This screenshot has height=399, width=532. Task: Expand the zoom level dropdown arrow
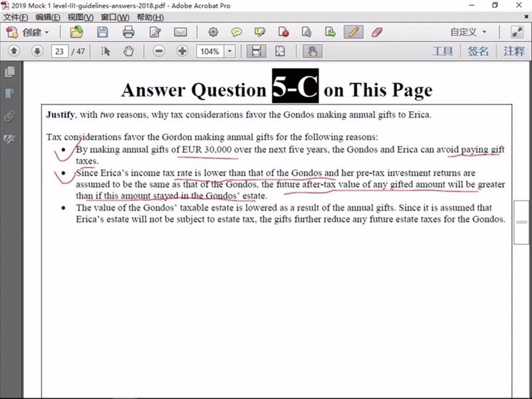pyautogui.click(x=229, y=51)
